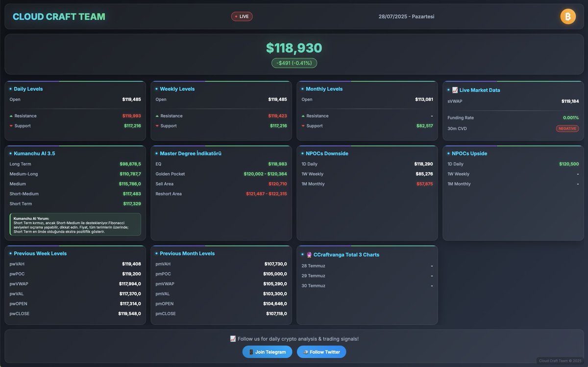Click Medium-Long value $110,787,7
Viewport: 588px width, 367px height.
click(x=130, y=174)
